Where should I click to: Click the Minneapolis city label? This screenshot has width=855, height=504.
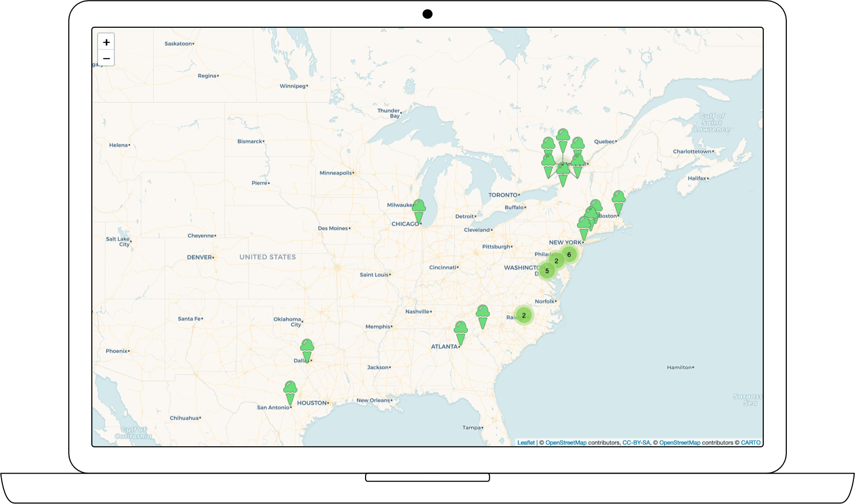336,173
